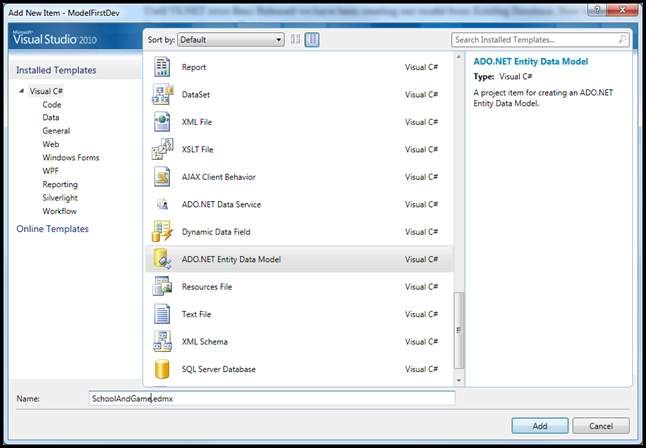Select the WPF category
The image size is (646, 448).
pyautogui.click(x=50, y=171)
